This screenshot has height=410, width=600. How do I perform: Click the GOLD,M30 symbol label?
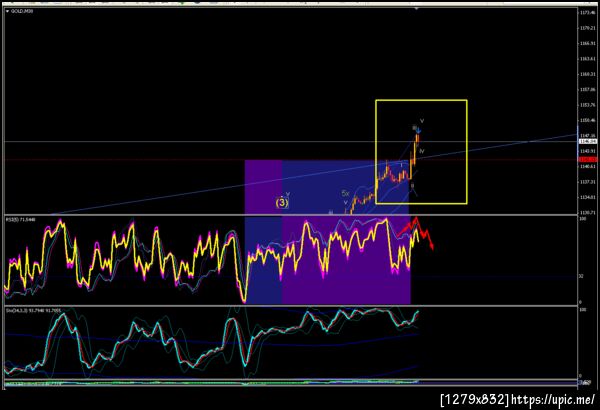[22, 11]
